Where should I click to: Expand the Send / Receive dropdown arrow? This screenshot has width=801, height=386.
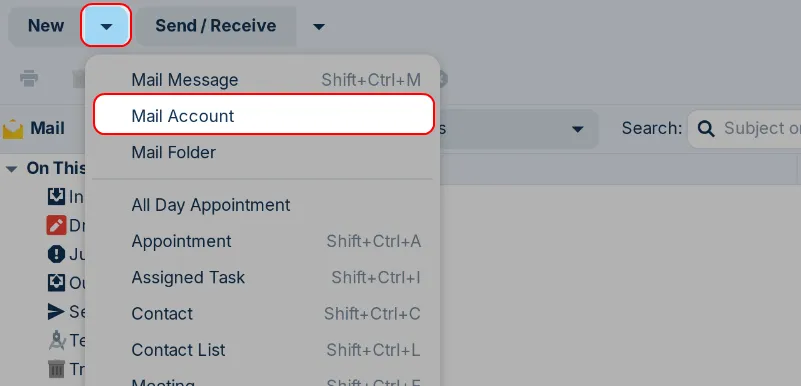[x=319, y=26]
